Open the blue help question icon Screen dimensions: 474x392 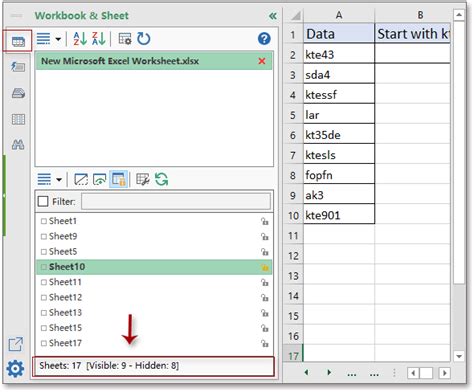264,39
